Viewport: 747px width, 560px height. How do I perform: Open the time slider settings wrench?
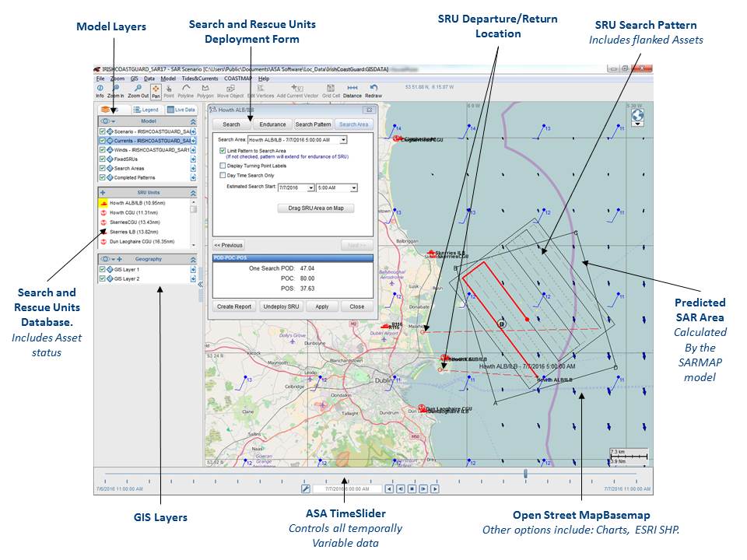tap(306, 488)
